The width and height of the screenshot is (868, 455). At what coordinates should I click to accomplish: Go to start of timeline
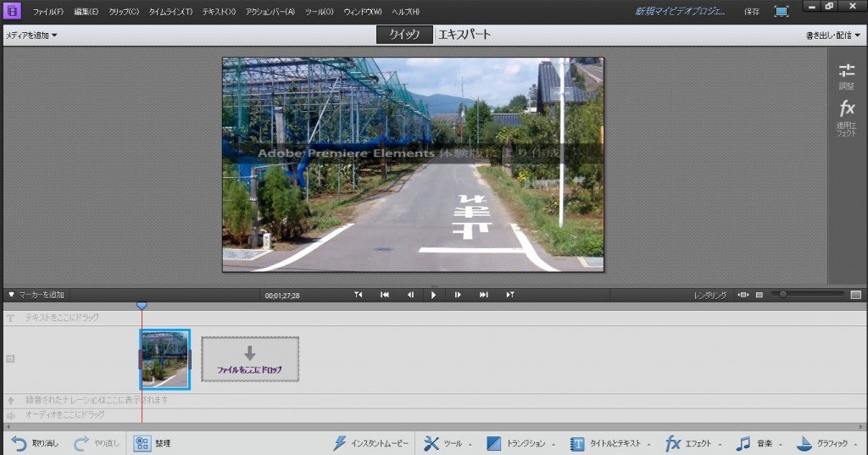coord(385,295)
